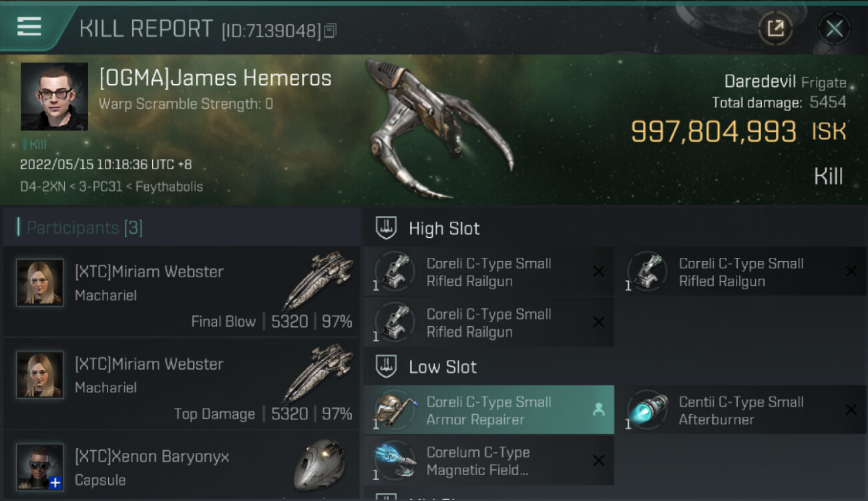This screenshot has height=501, width=868.
Task: Switch to the Participants tab
Action: 84,228
